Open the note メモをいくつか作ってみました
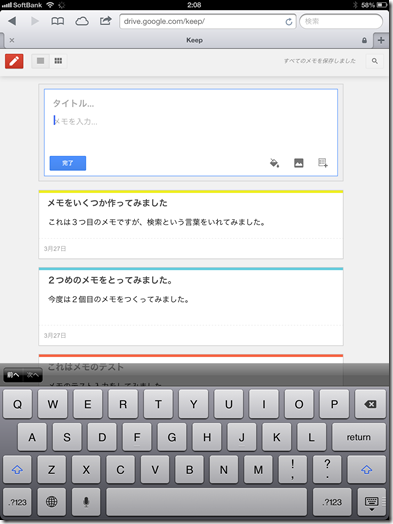Viewport: 393px width, 524px height. [x=191, y=225]
